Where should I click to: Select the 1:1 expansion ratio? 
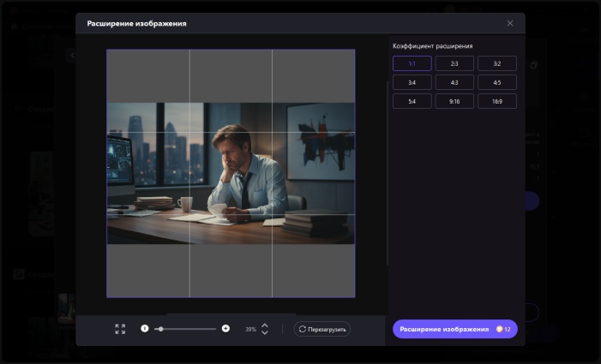(412, 63)
